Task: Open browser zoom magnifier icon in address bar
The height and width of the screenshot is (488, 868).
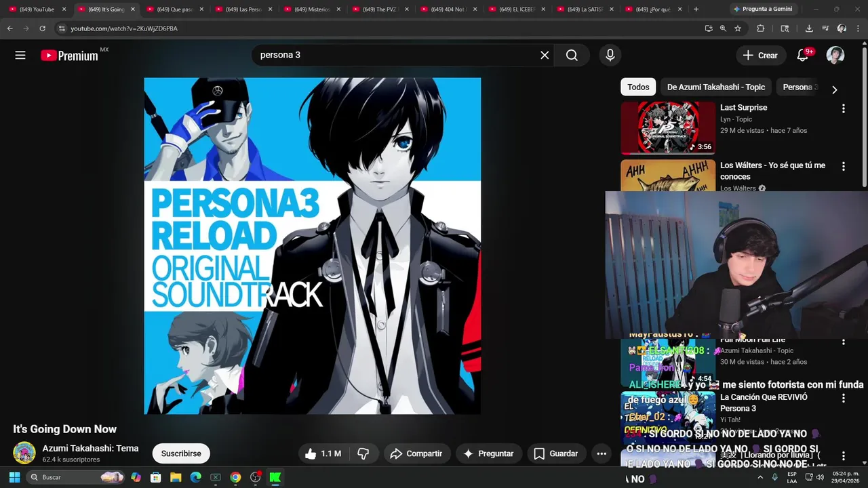Action: (x=723, y=28)
